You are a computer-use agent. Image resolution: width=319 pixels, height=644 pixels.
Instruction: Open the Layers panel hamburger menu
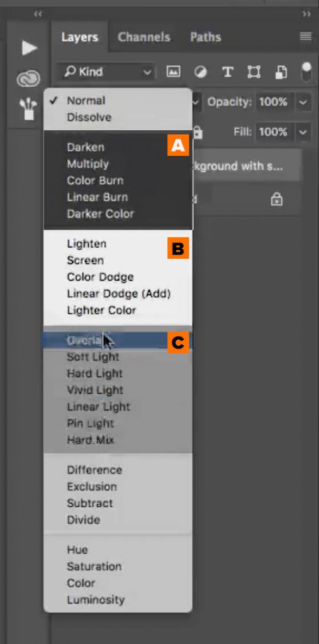pos(305,37)
